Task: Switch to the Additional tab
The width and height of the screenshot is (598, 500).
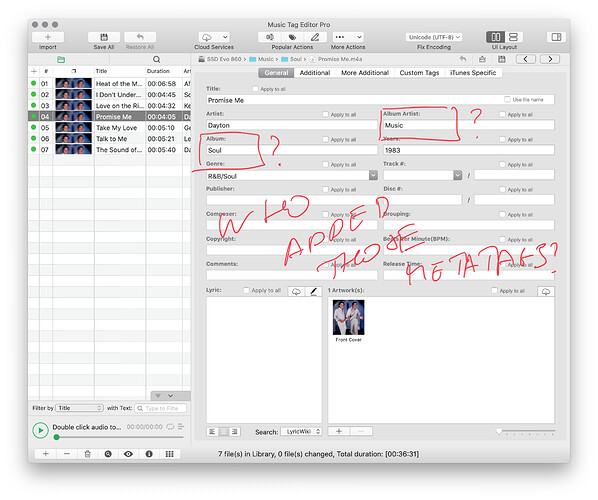Action: tap(315, 73)
